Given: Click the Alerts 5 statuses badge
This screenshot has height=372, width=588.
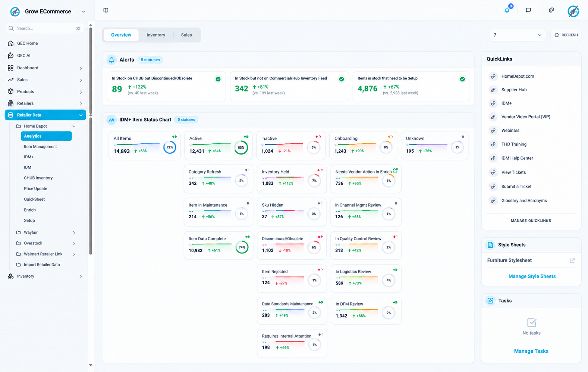Looking at the screenshot, I should (x=150, y=60).
